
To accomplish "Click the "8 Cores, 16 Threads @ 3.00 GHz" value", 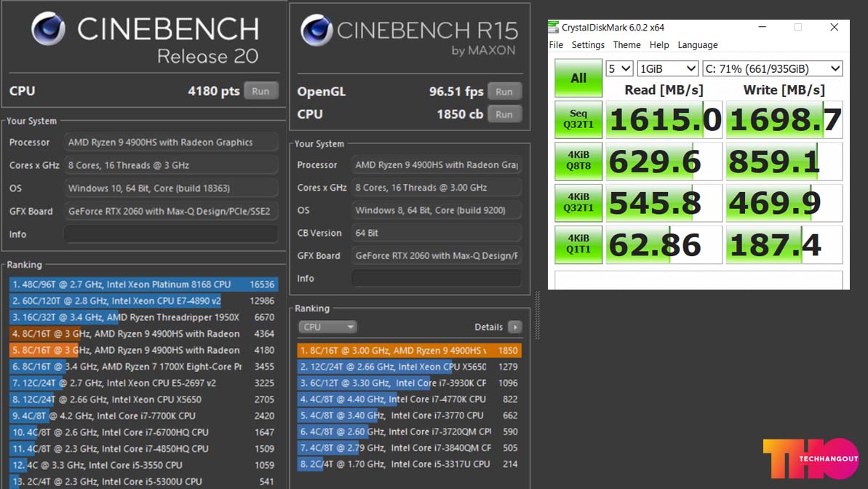I will click(x=437, y=188).
